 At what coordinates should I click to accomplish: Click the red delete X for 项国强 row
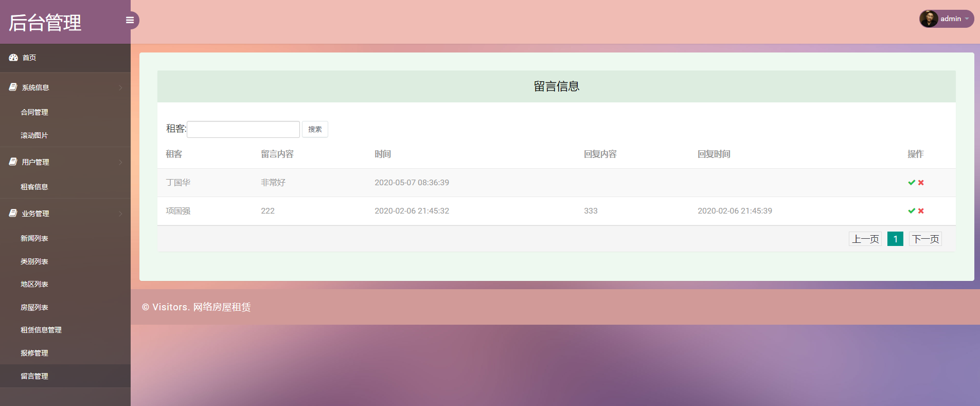click(x=921, y=211)
